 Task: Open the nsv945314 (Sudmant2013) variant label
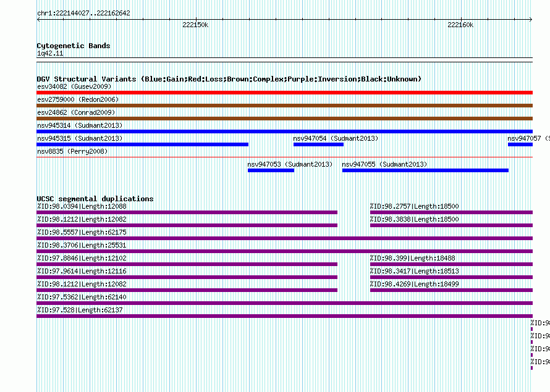point(80,125)
